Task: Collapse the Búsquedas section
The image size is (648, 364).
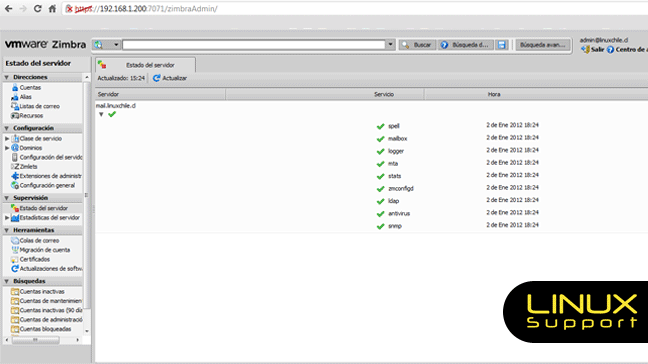Action: pyautogui.click(x=7, y=281)
